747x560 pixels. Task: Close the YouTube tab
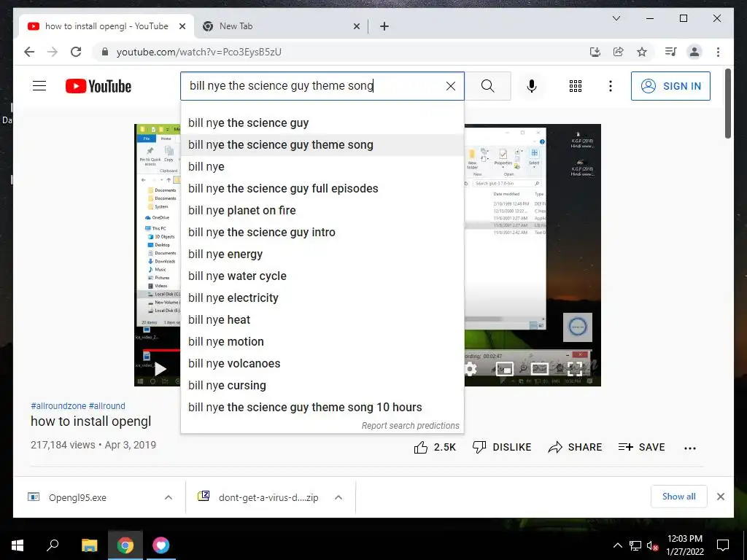pyautogui.click(x=182, y=27)
